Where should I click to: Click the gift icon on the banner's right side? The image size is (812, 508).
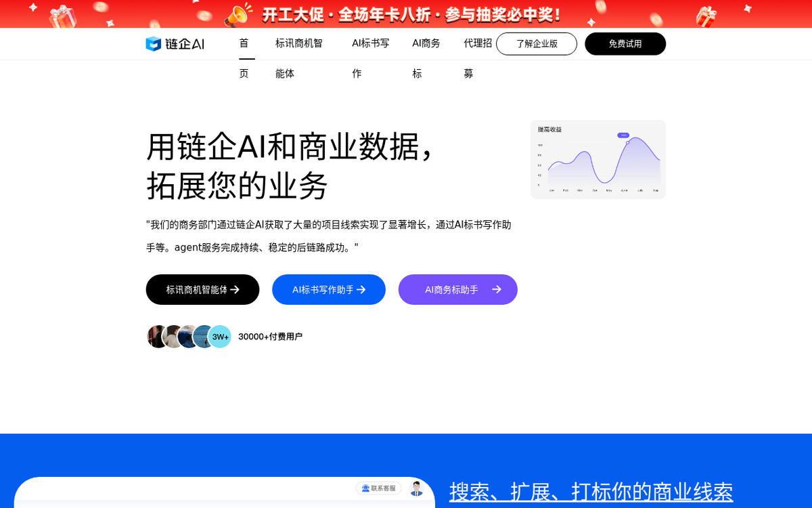pyautogui.click(x=706, y=14)
